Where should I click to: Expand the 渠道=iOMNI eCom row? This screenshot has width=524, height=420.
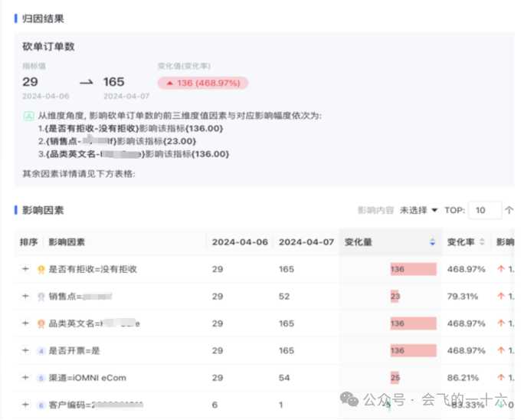[25, 378]
